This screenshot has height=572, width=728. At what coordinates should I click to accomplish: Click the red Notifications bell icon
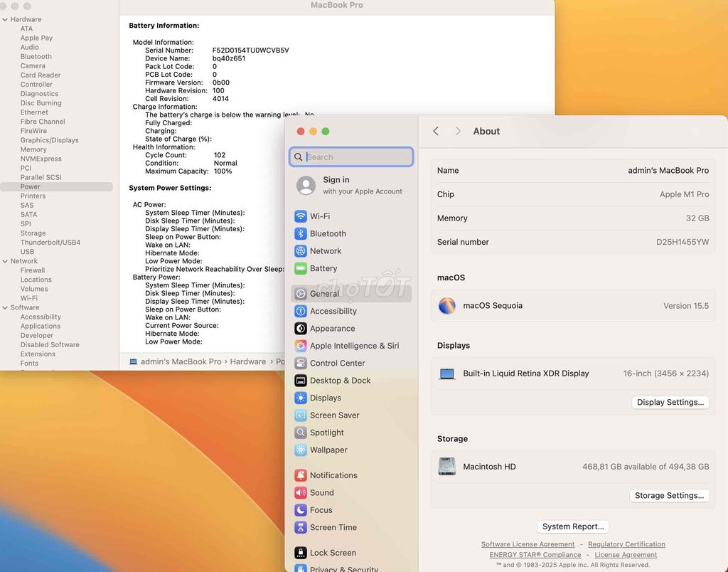tap(301, 475)
